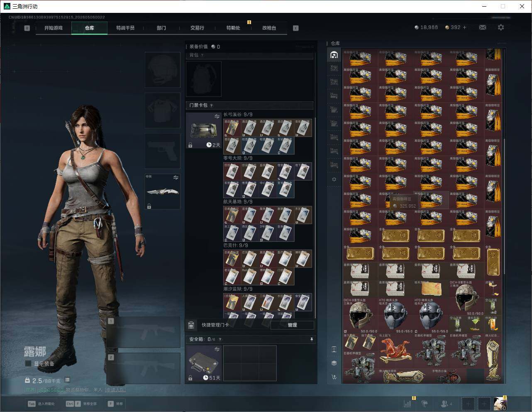Click the F 转移 button
Screen dimensions: 532x412
[116, 404]
